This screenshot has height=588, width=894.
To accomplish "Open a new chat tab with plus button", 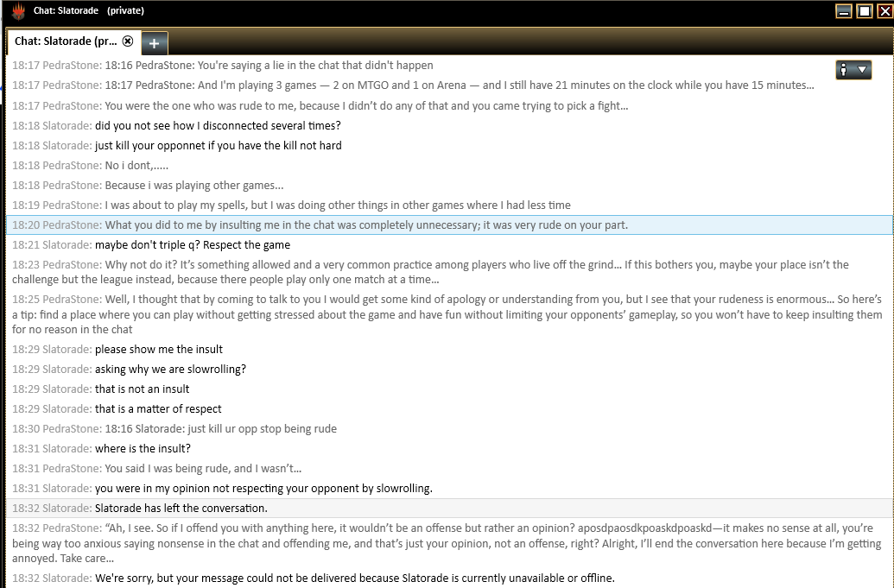I will [154, 42].
